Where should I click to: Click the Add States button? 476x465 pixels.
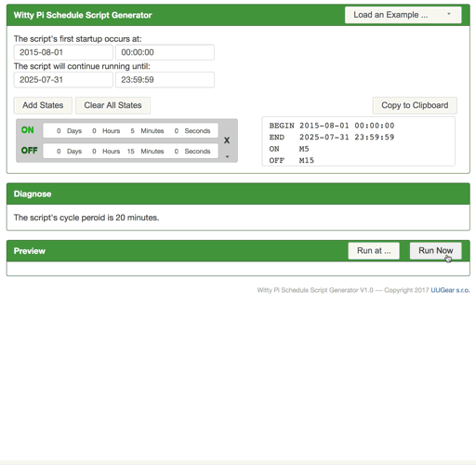pyautogui.click(x=43, y=105)
